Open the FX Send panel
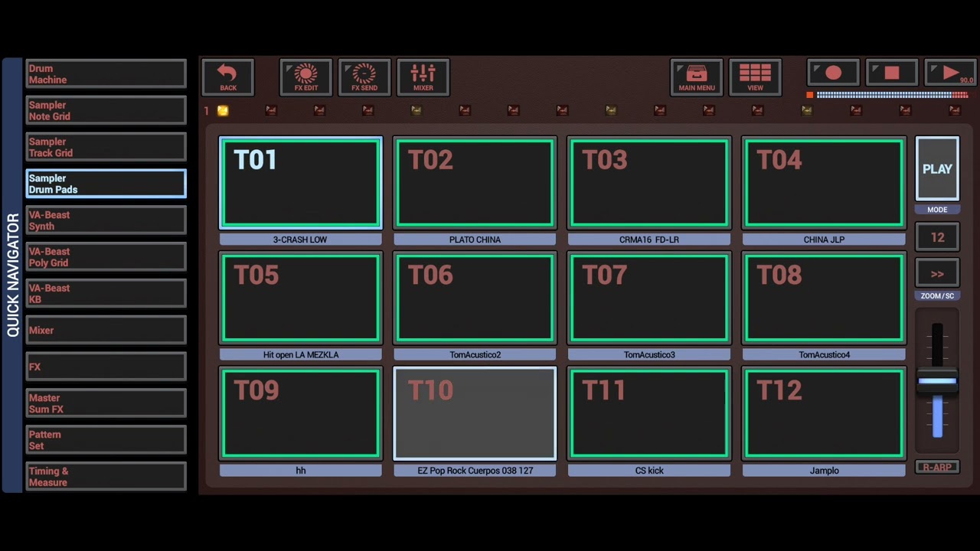This screenshot has width=980, height=551. click(364, 77)
